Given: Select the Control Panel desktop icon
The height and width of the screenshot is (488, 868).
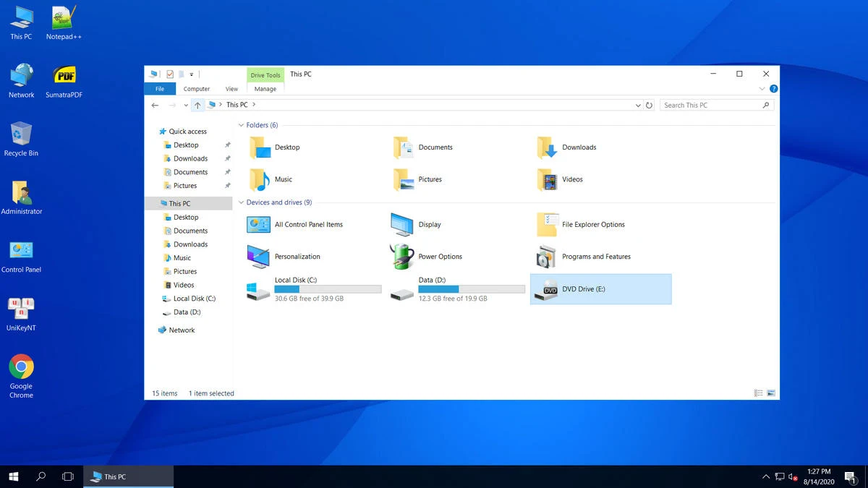Looking at the screenshot, I should tap(21, 256).
